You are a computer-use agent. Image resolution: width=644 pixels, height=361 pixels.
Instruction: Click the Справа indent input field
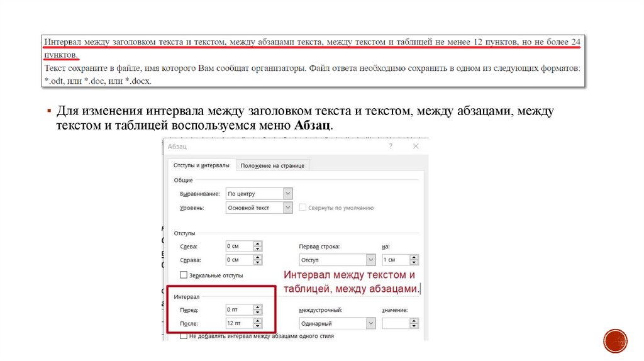click(x=240, y=260)
